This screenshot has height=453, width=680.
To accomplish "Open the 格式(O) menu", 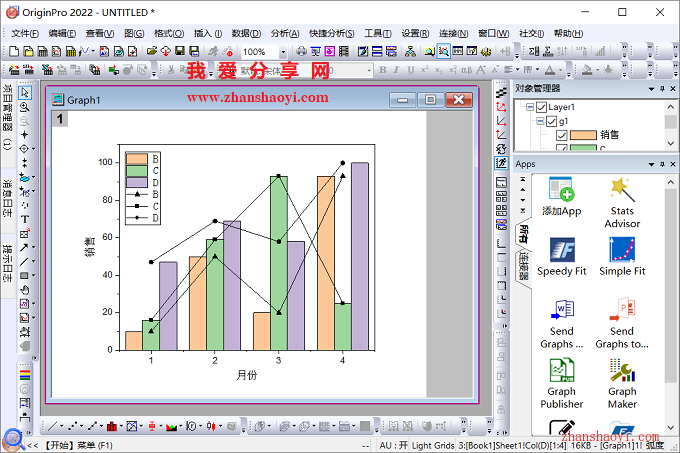I will [169, 33].
